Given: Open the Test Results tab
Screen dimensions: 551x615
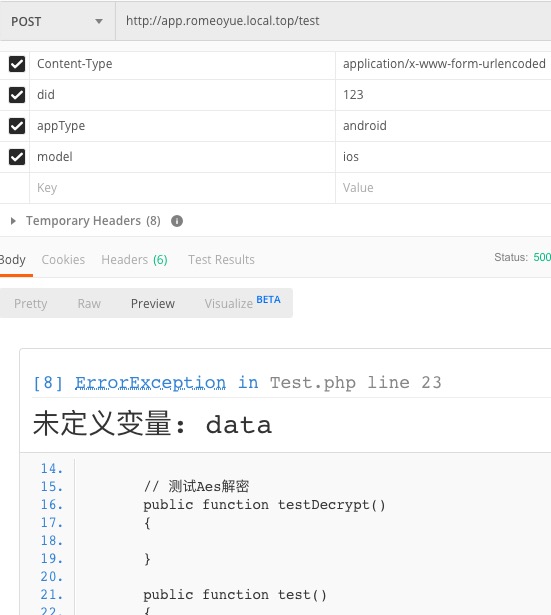Looking at the screenshot, I should pyautogui.click(x=221, y=260).
